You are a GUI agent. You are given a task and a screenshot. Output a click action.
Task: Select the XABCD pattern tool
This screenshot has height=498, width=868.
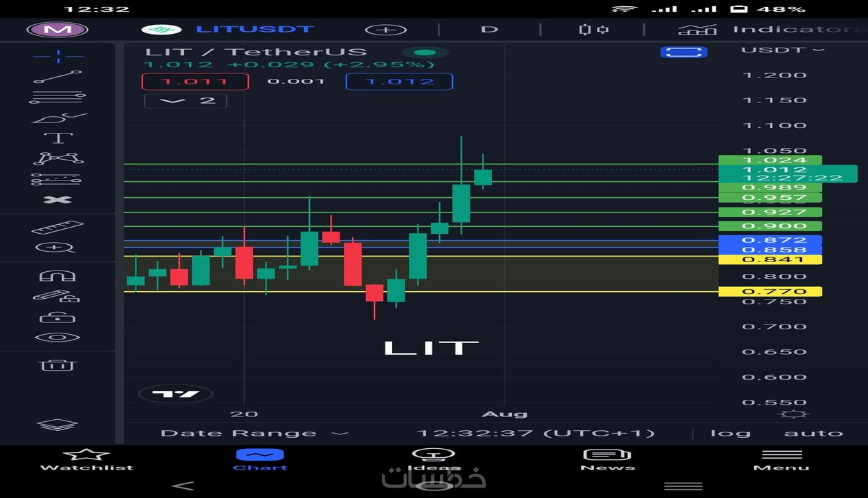(x=59, y=158)
